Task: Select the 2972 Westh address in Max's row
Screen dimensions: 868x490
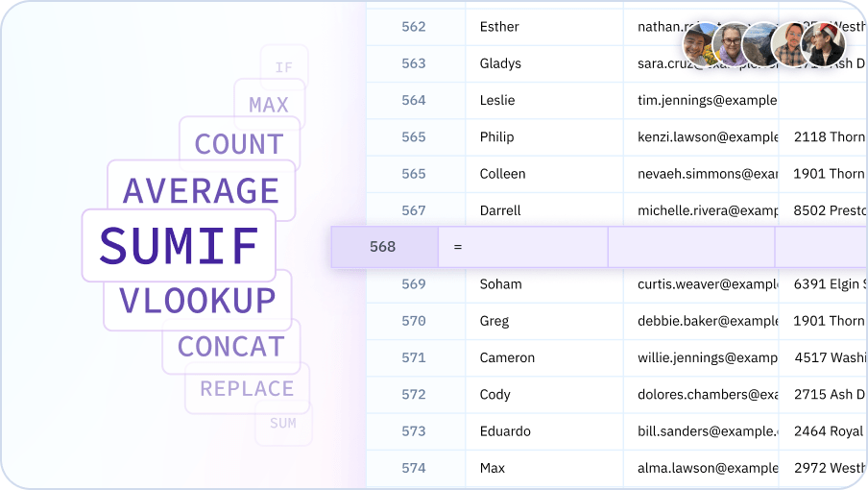Action: pyautogui.click(x=823, y=468)
